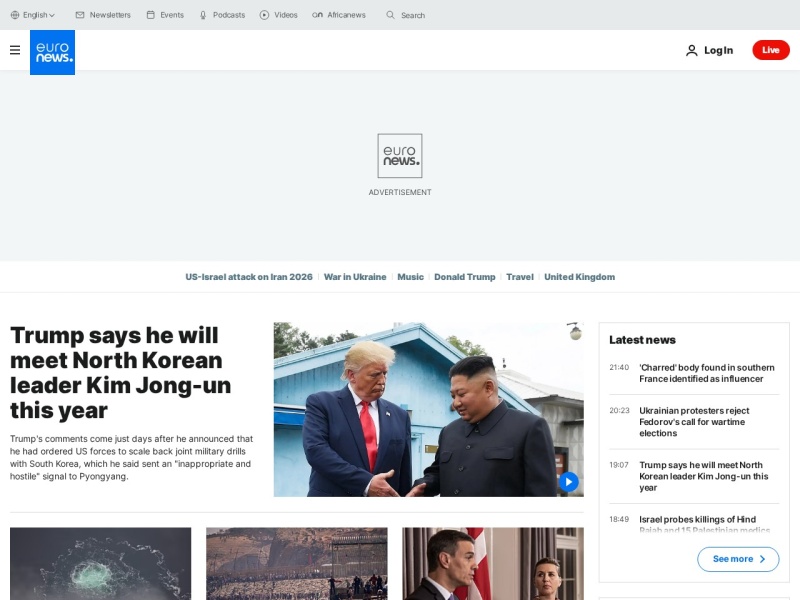The height and width of the screenshot is (600, 800).
Task: Open the Latest news heading
Action: (642, 340)
